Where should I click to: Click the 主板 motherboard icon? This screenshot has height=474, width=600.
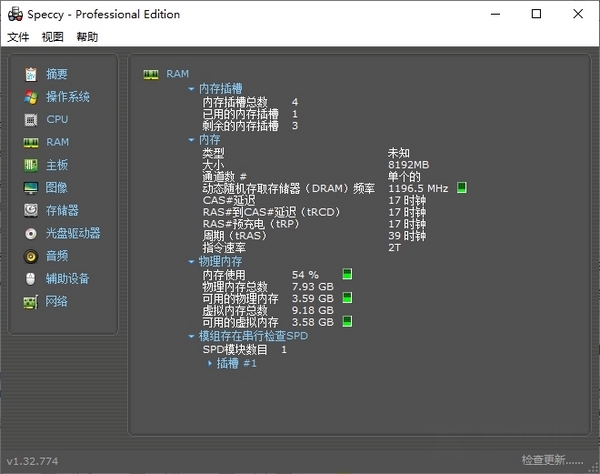31,165
